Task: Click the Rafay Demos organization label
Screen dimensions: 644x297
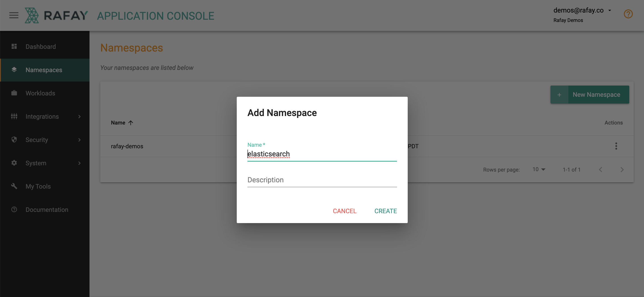Action: click(568, 20)
